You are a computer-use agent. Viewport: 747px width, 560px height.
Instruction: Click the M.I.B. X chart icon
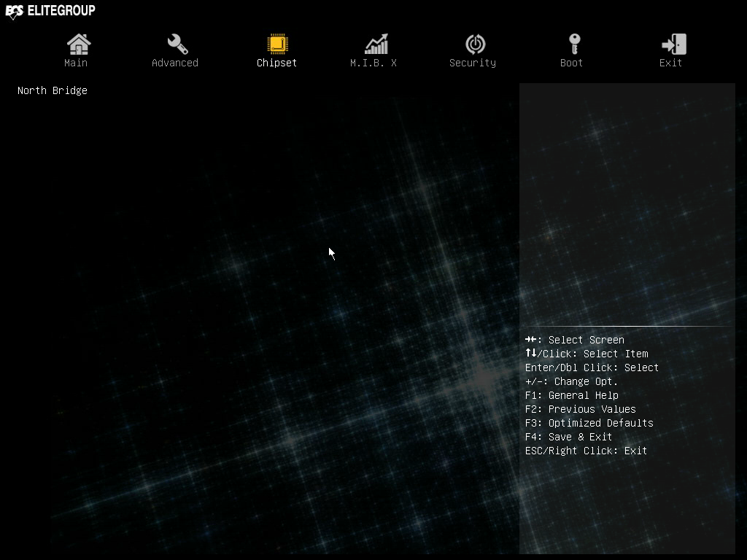376,44
